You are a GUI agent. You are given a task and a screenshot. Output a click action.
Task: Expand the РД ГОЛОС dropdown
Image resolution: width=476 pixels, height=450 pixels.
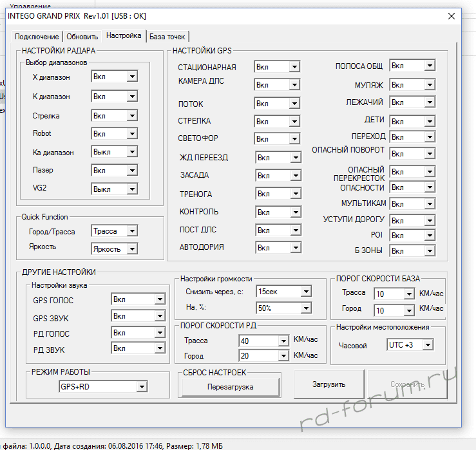coord(138,333)
